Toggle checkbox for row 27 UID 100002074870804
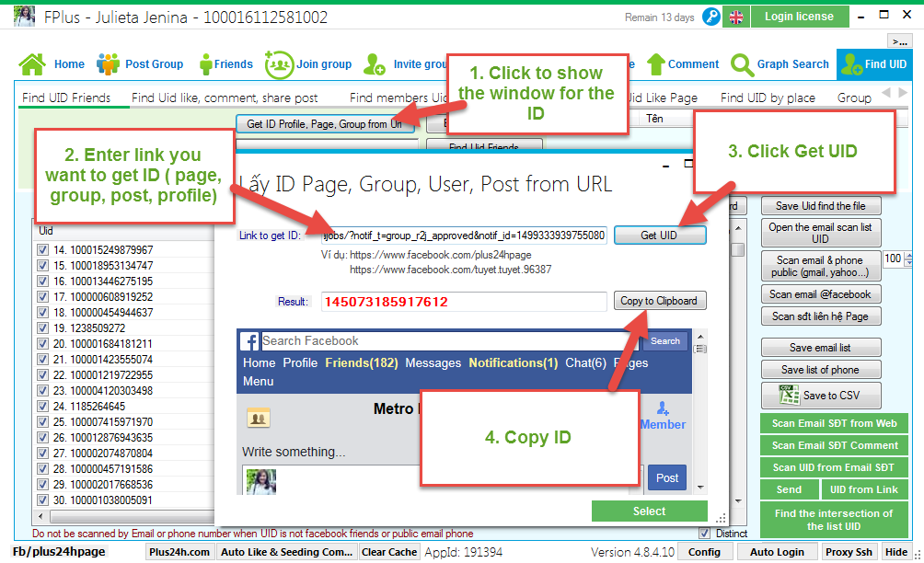 pos(42,453)
